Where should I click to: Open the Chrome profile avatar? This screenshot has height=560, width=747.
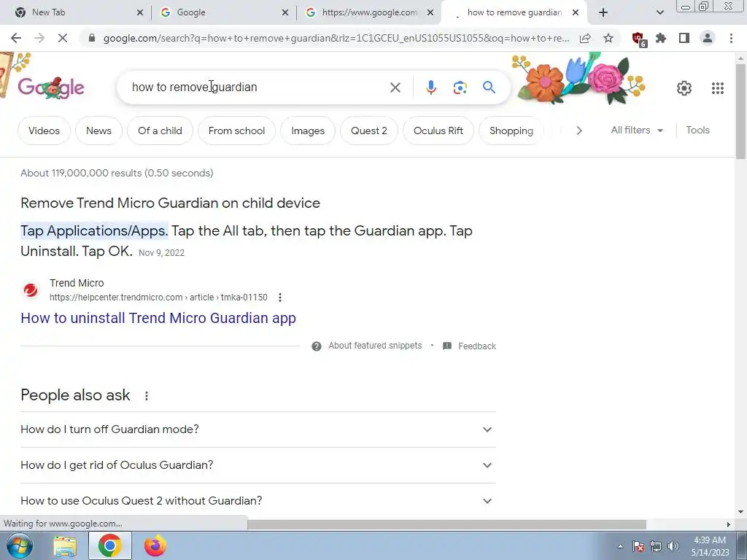(x=708, y=38)
